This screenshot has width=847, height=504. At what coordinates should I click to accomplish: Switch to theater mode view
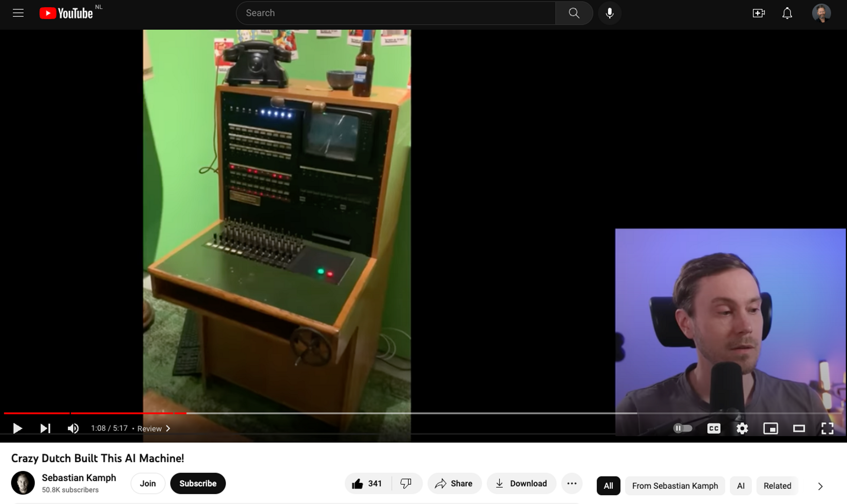click(799, 428)
